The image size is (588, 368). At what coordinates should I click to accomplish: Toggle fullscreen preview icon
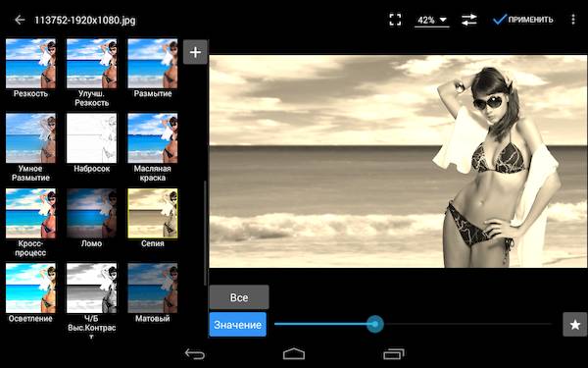pos(395,20)
